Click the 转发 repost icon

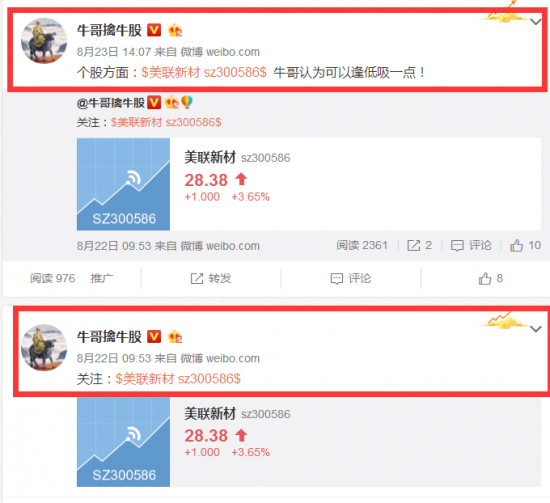(x=211, y=279)
